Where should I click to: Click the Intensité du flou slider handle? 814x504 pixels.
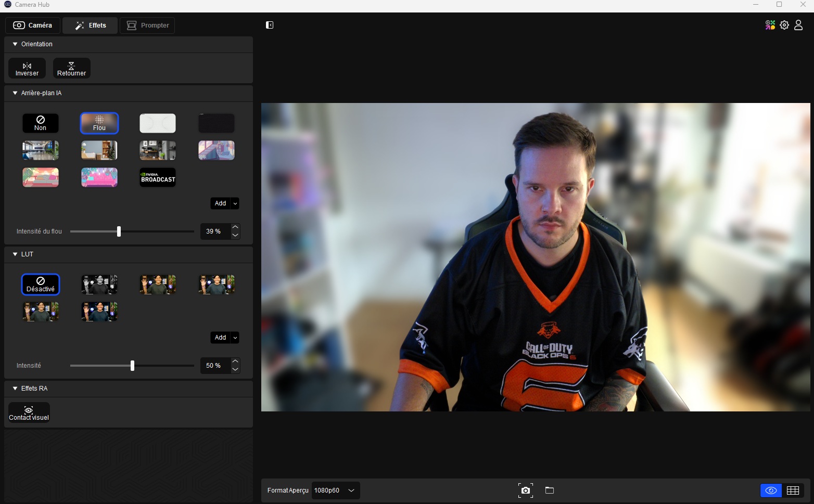119,231
